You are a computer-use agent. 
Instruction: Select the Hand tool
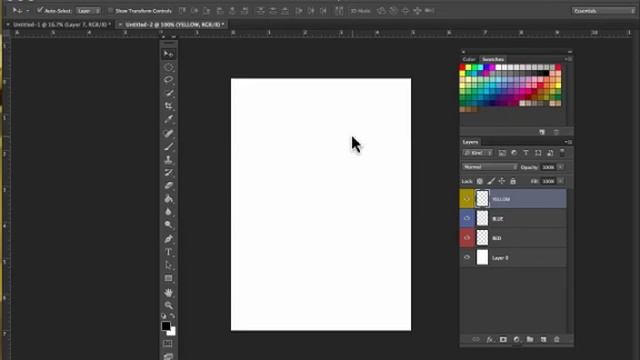tap(168, 292)
